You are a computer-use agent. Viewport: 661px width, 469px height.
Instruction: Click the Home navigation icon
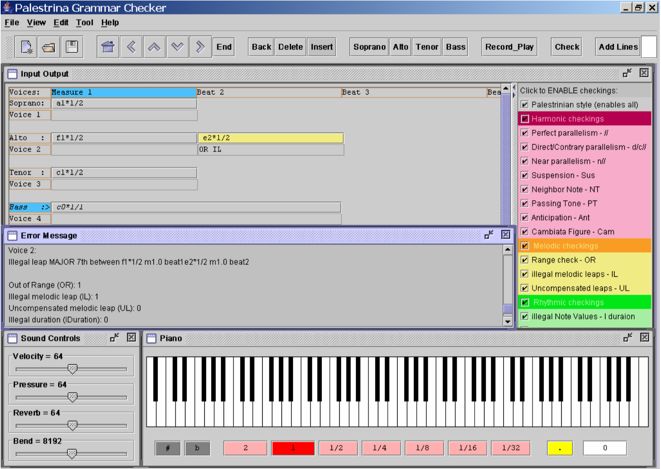pos(108,46)
